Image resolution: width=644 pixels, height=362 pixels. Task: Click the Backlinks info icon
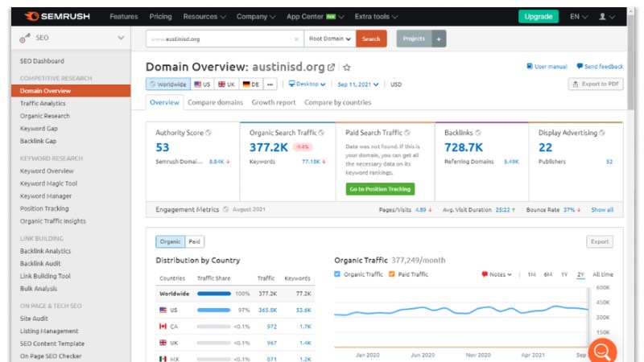(x=478, y=133)
